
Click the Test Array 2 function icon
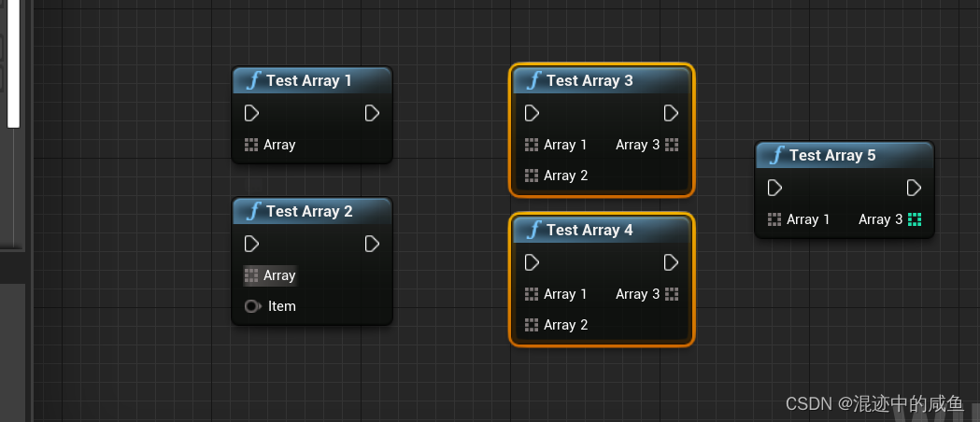[254, 211]
